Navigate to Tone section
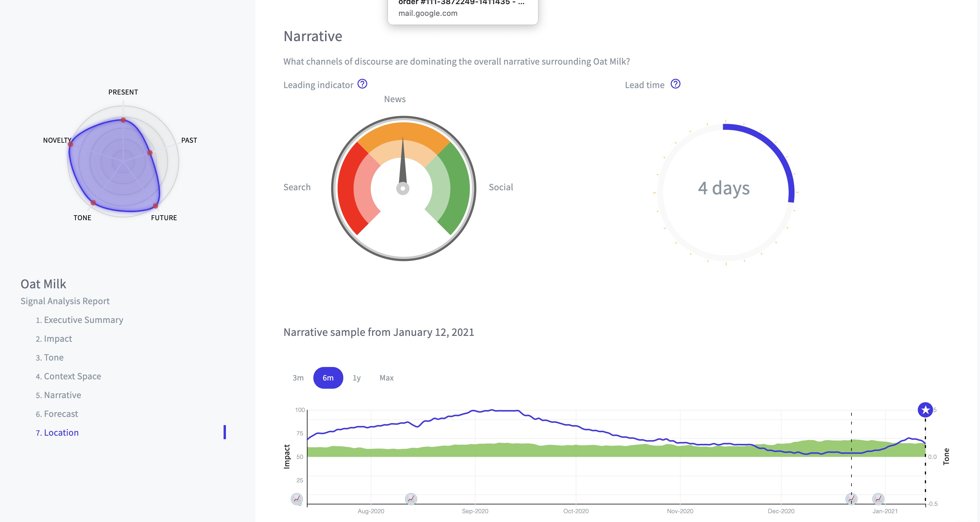980x522 pixels. 54,358
